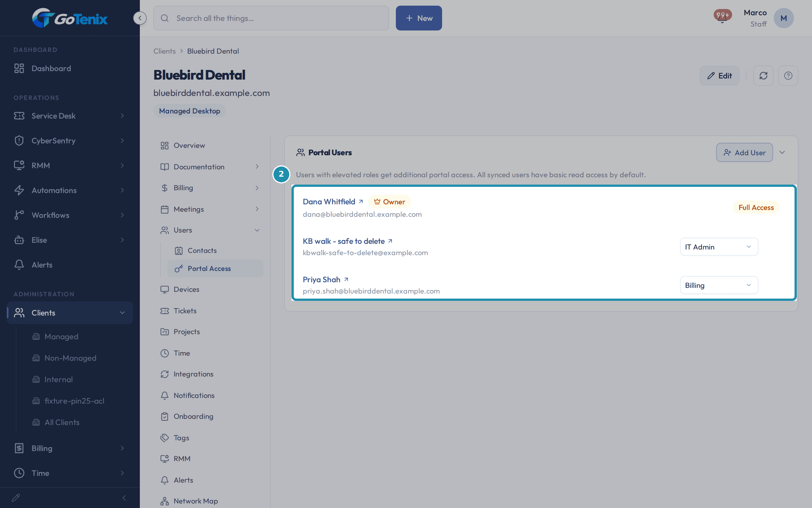Open Notifications in the client menu

pos(211,395)
